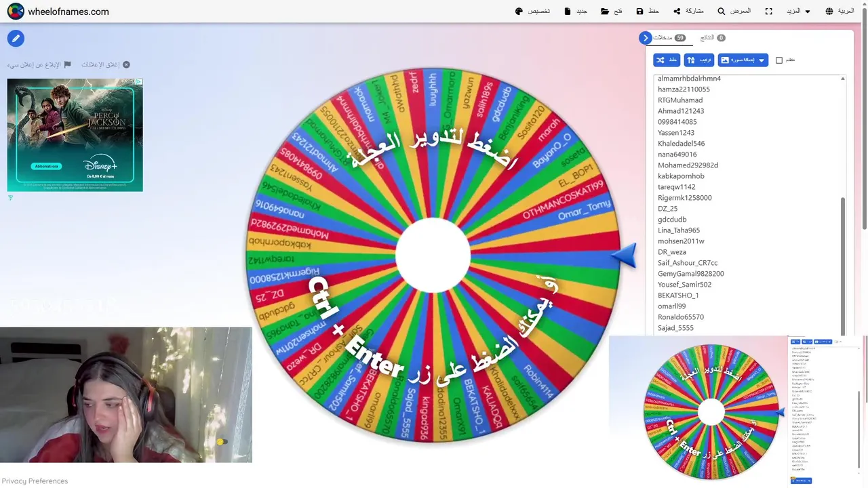868x488 pixels.
Task: Click entry Sajad_5555 in the list
Action: coord(675,328)
